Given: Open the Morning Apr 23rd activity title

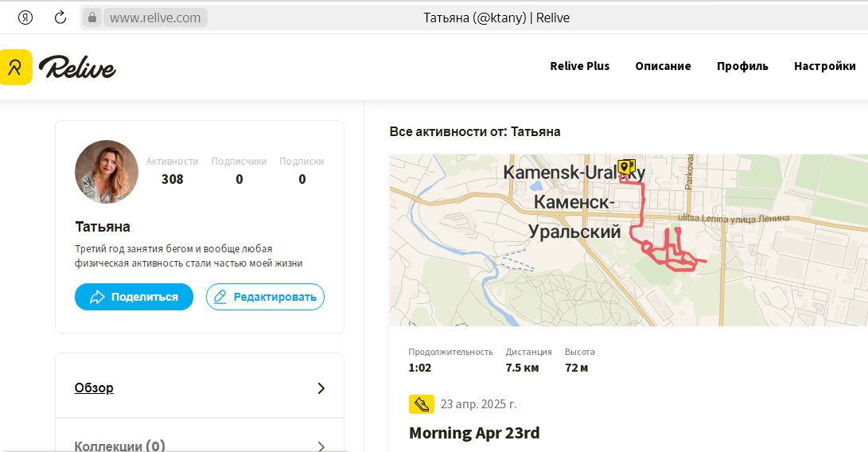Looking at the screenshot, I should [474, 433].
